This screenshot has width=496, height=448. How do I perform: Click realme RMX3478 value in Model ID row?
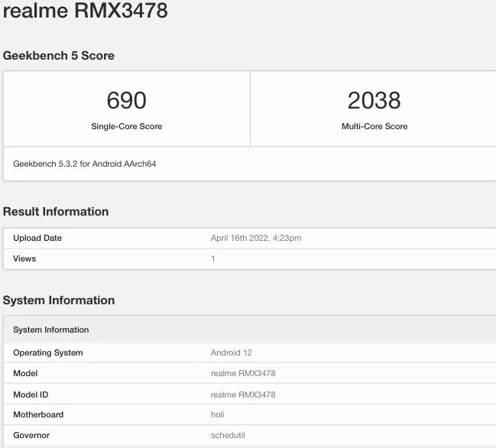point(243,394)
